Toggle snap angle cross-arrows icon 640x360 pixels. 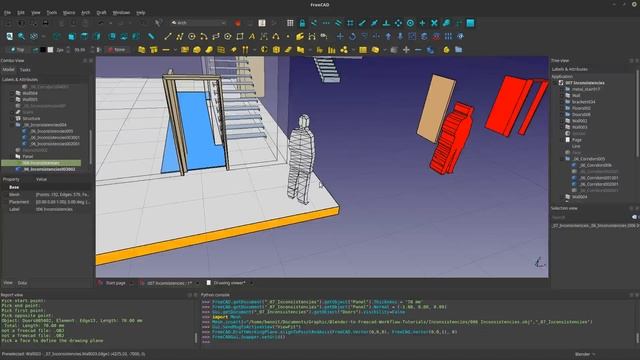click(398, 23)
